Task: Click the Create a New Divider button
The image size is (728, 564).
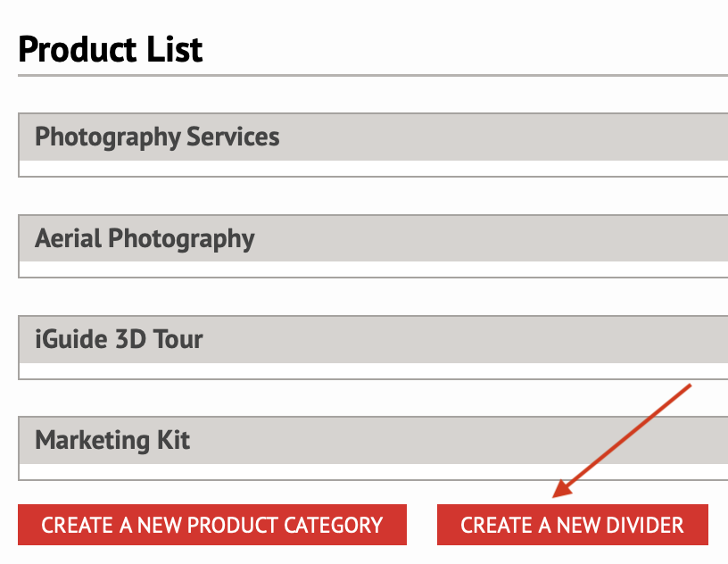Action: pos(573,525)
